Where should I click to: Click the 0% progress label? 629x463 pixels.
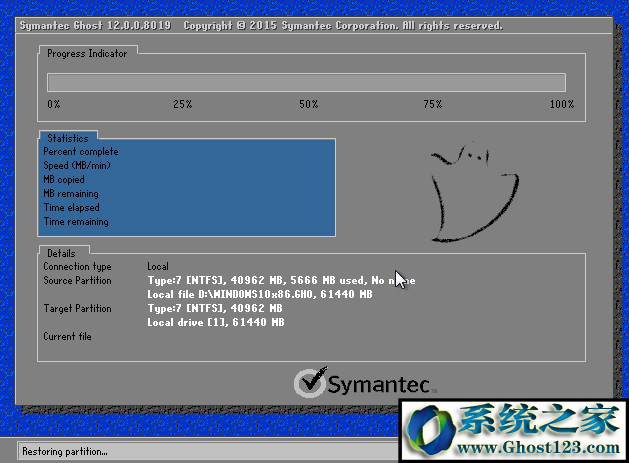[x=54, y=104]
